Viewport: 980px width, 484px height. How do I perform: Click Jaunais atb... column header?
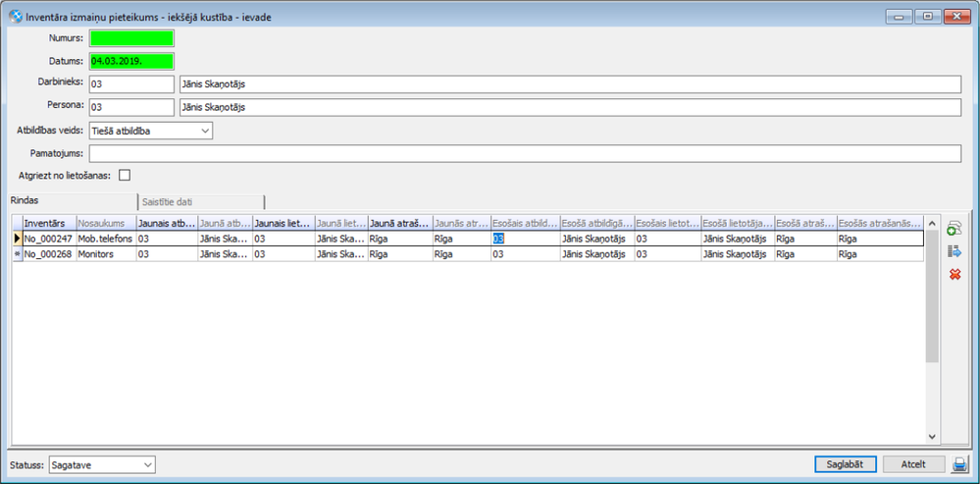[167, 223]
